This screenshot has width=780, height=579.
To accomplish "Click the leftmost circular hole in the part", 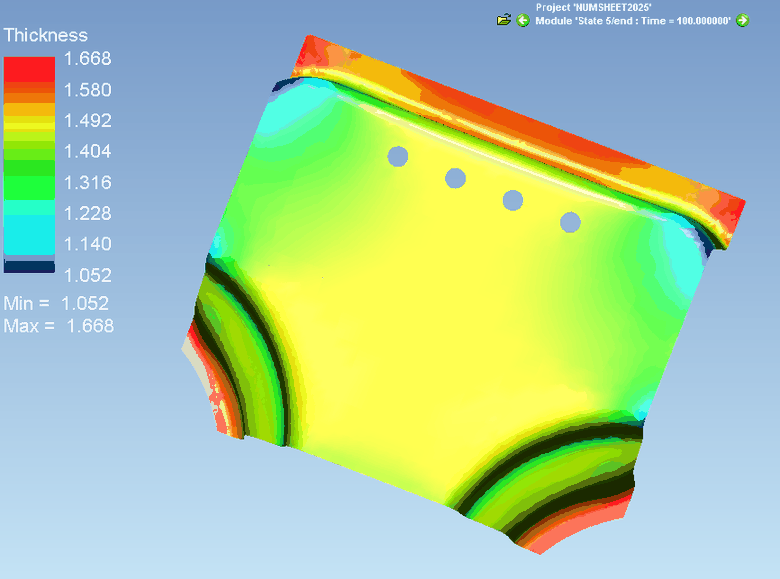I will (x=397, y=156).
